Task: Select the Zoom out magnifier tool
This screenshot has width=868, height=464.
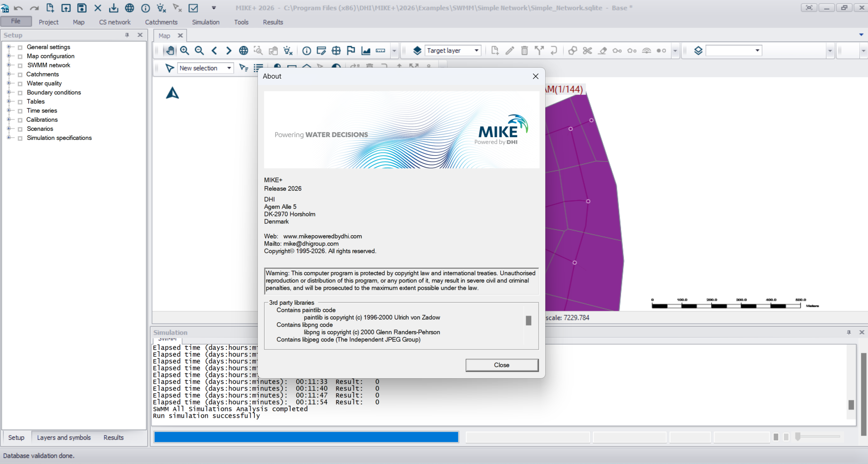Action: point(199,50)
